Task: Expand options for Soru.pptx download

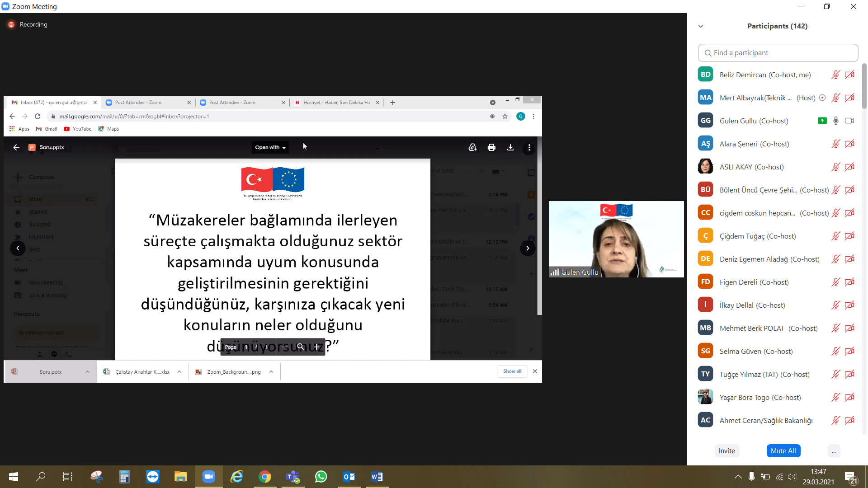Action: 87,372
